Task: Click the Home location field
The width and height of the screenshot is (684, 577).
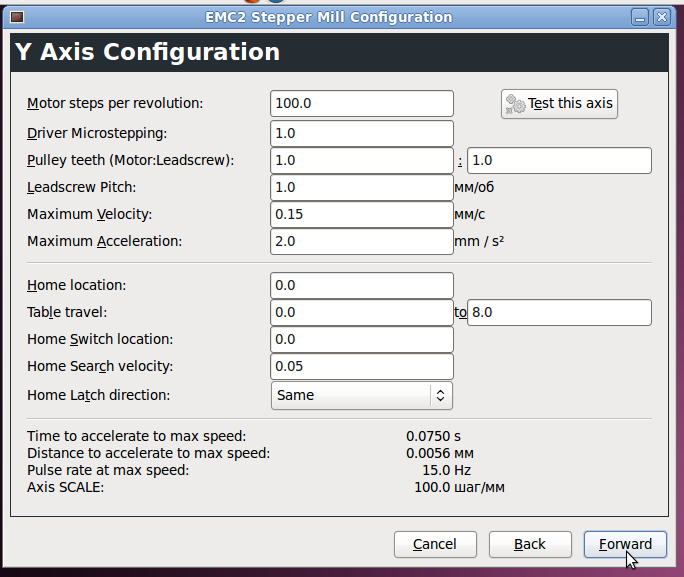Action: click(362, 285)
